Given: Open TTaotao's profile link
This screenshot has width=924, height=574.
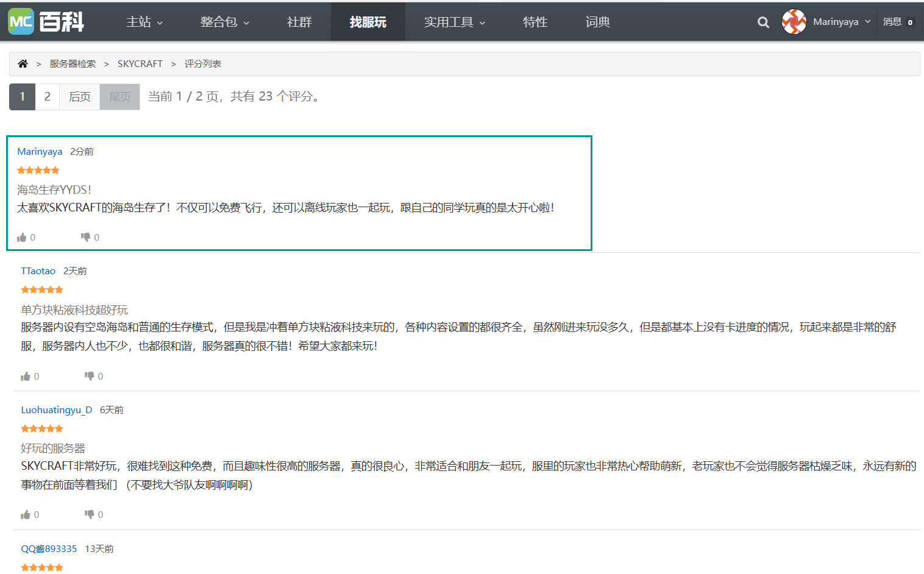Looking at the screenshot, I should [x=38, y=271].
